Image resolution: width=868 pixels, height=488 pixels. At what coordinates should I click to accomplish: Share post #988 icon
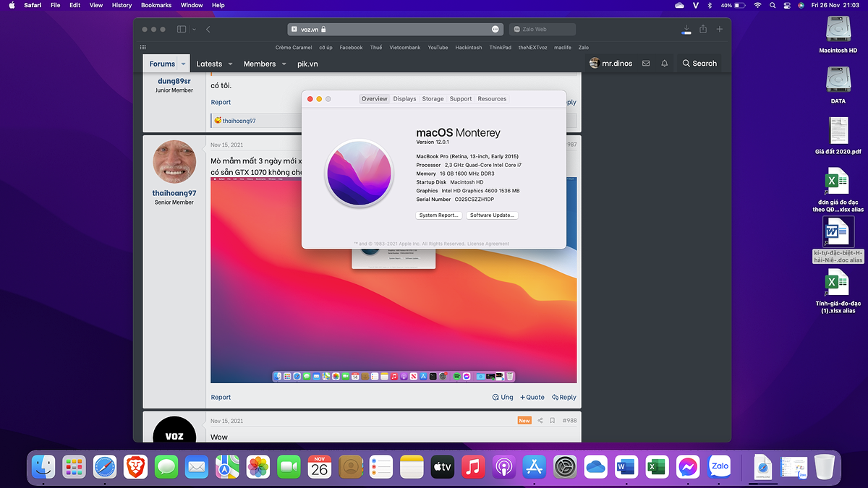[540, 420]
